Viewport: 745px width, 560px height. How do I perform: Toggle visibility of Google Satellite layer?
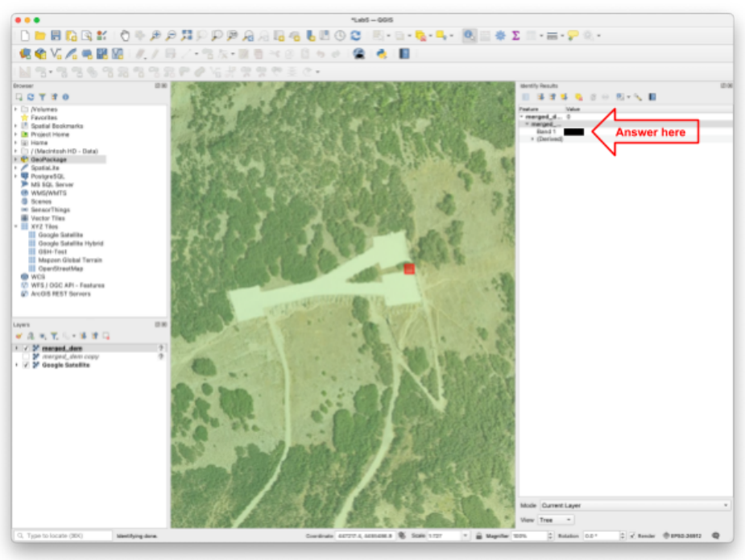coord(26,365)
